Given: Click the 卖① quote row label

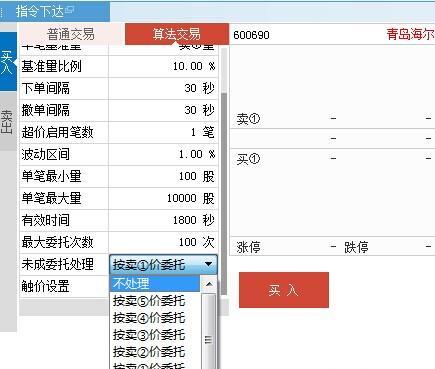Looking at the screenshot, I should (x=248, y=119).
